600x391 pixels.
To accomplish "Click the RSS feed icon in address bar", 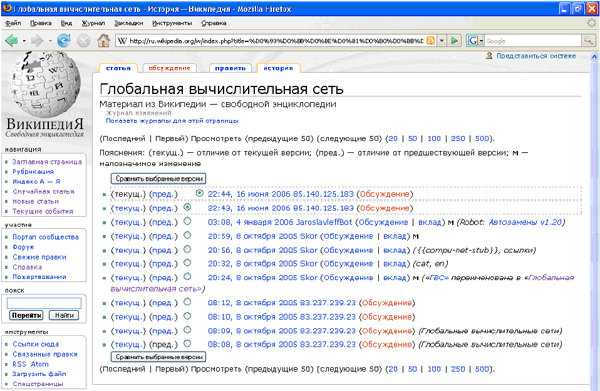I will coord(430,41).
